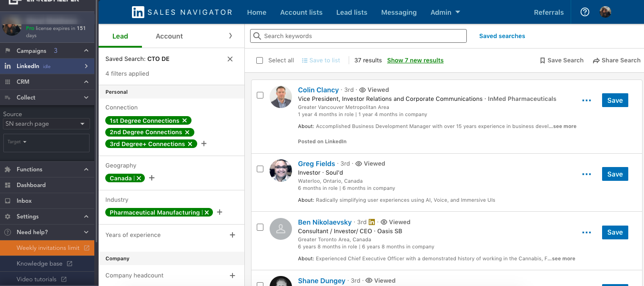Expand the Years of experience filter
This screenshot has height=286, width=644.
232,235
